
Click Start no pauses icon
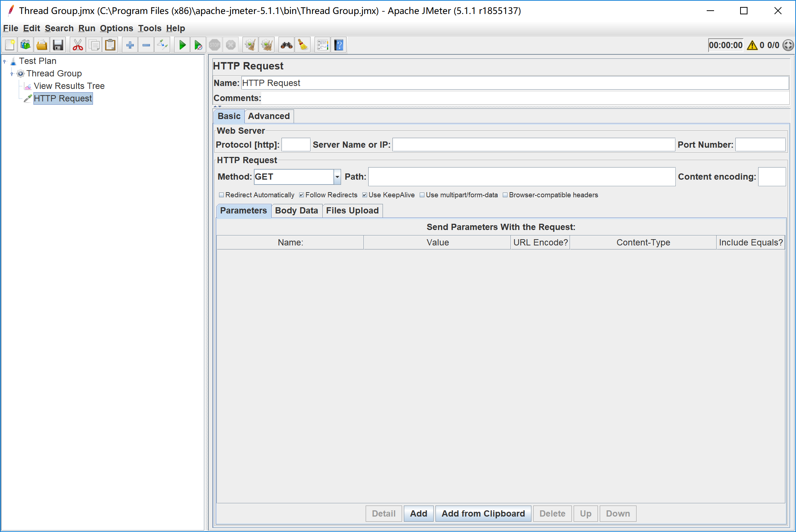click(x=198, y=45)
